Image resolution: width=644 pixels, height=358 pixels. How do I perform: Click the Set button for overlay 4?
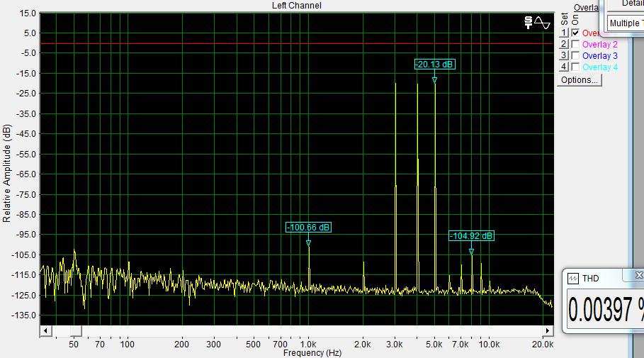[x=564, y=67]
